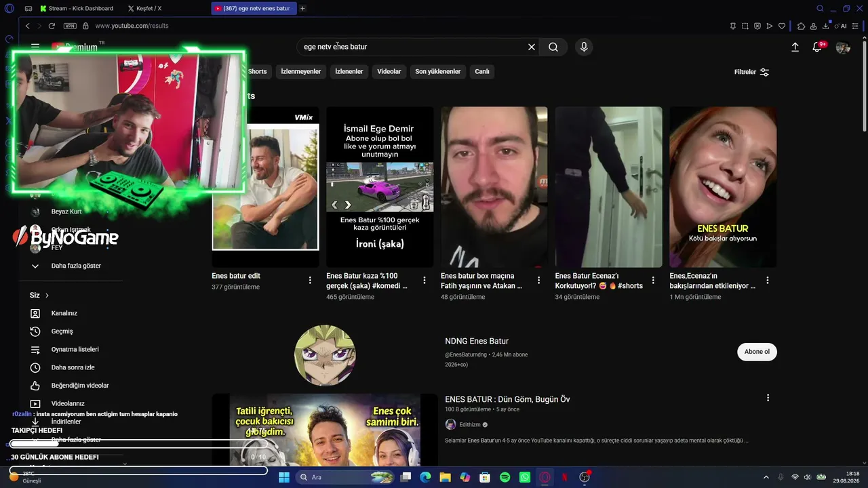The width and height of the screenshot is (868, 488).
Task: Open the 'Enes batur box maçına' short thumbnail
Action: click(494, 186)
